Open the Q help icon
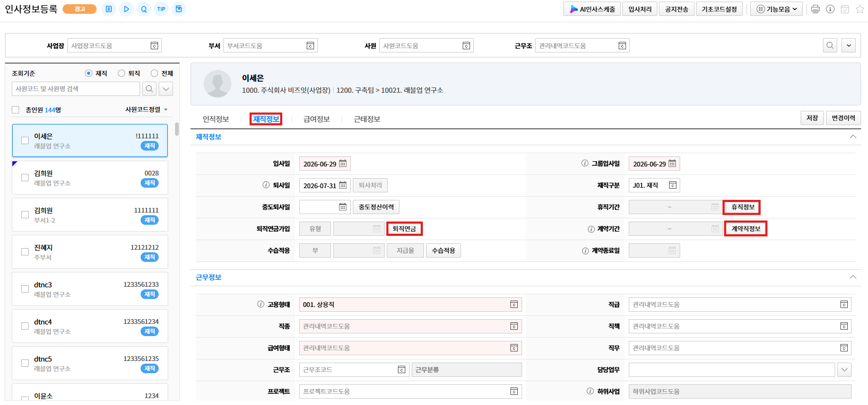 144,9
